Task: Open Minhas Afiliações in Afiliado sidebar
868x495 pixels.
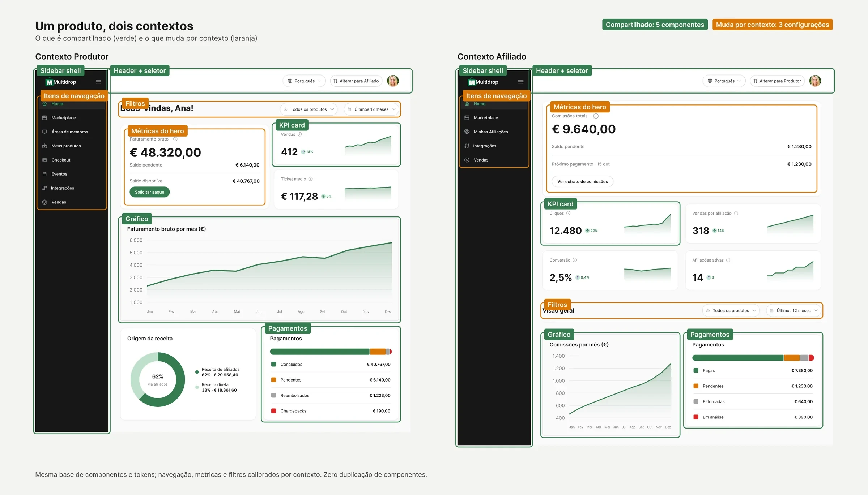Action: (x=494, y=132)
